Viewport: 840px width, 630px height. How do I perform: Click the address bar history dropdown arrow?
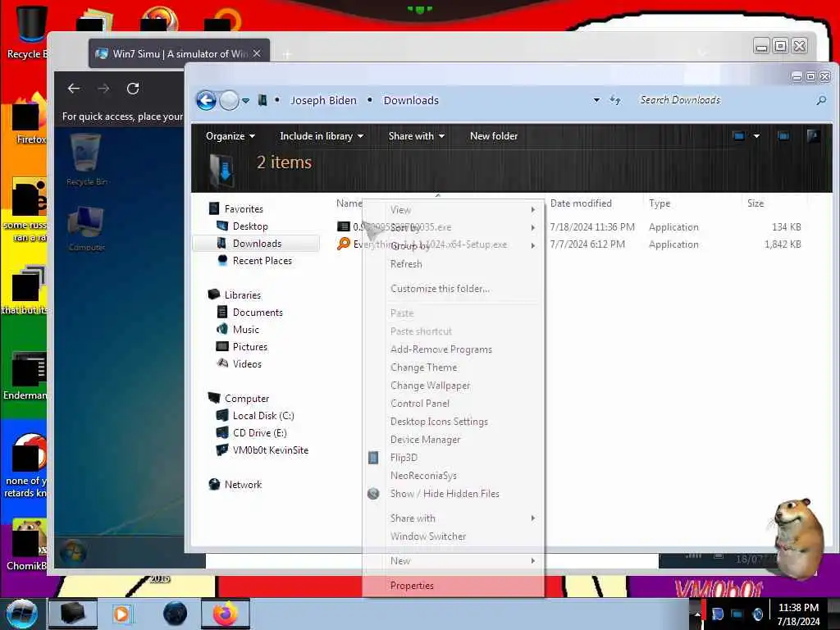(x=596, y=100)
